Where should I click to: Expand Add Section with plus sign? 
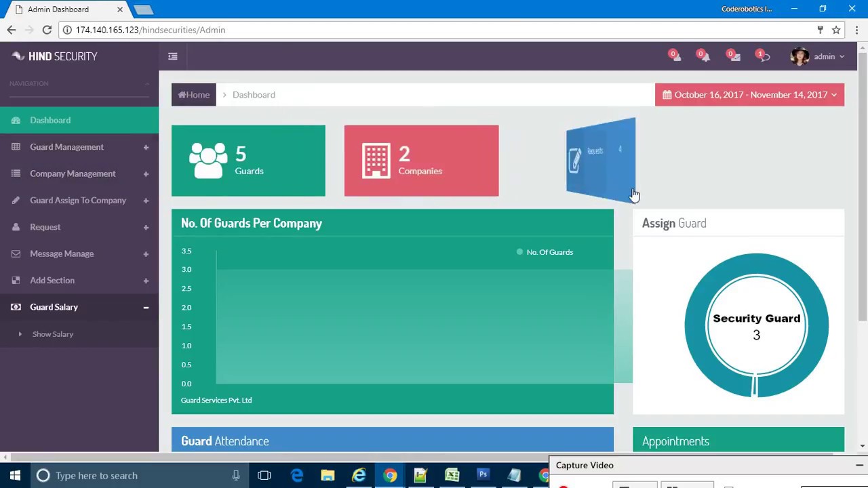146,281
